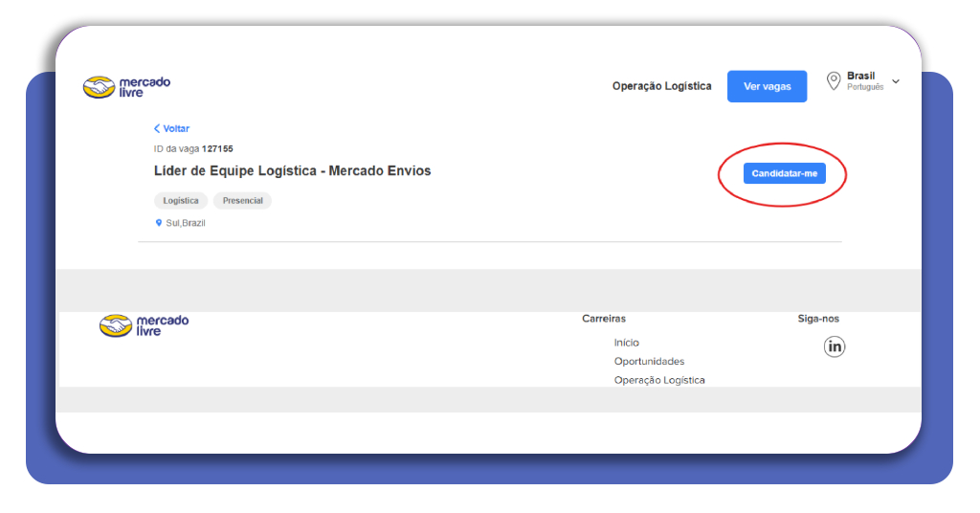
Task: Open the Início footer link
Action: (626, 343)
